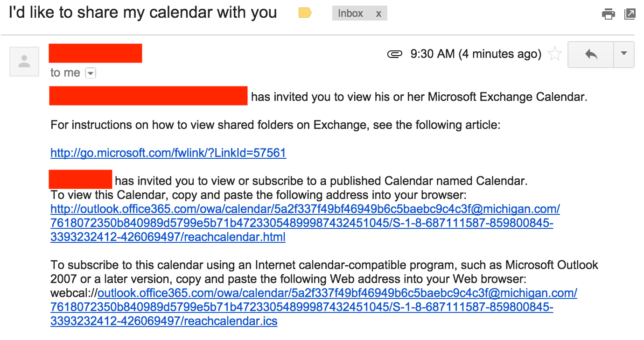The height and width of the screenshot is (340, 644).
Task: Click the sender's profile avatar
Action: (24, 61)
